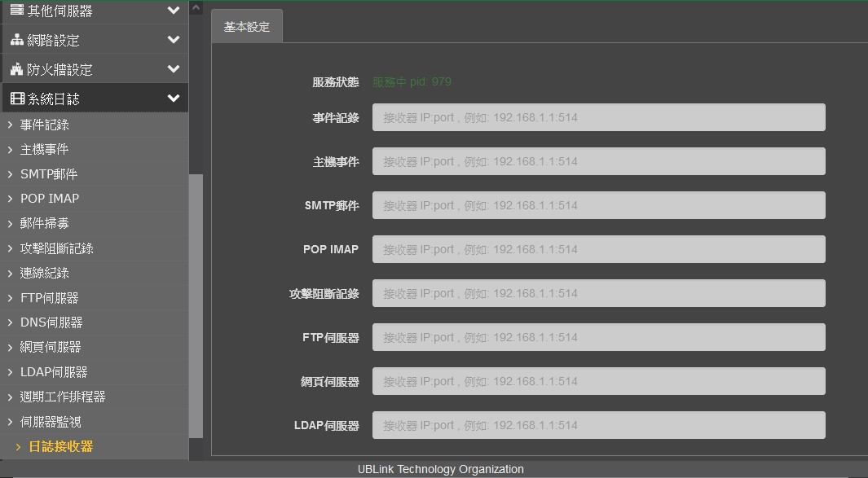Open 伺服器監視 in the sidebar
This screenshot has height=478, width=868.
pyautogui.click(x=51, y=422)
